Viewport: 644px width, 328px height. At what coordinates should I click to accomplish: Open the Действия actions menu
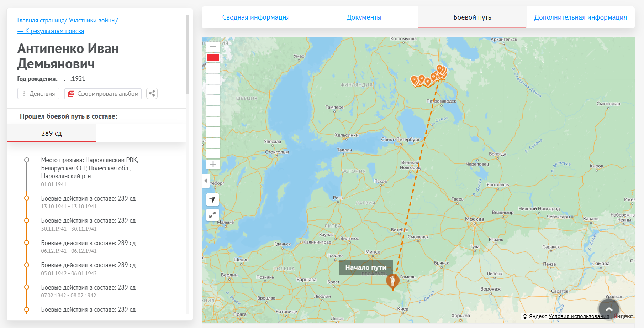point(38,94)
